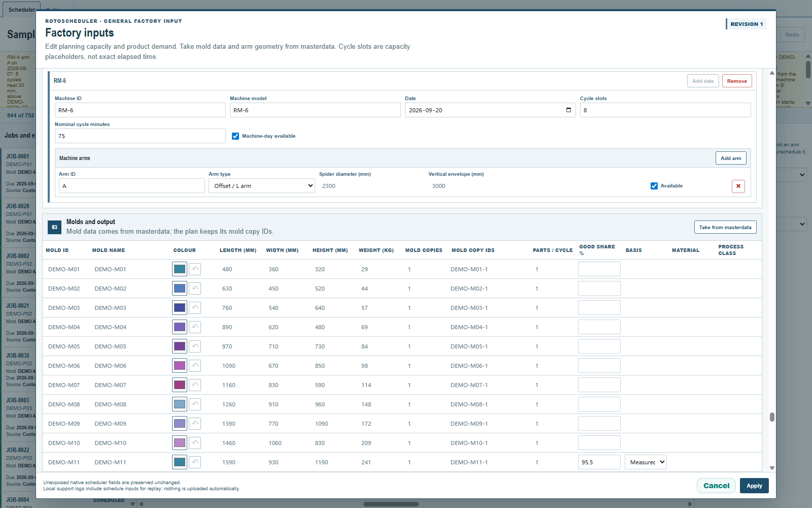812x508 pixels.
Task: Click the Add date button
Action: (x=703, y=81)
